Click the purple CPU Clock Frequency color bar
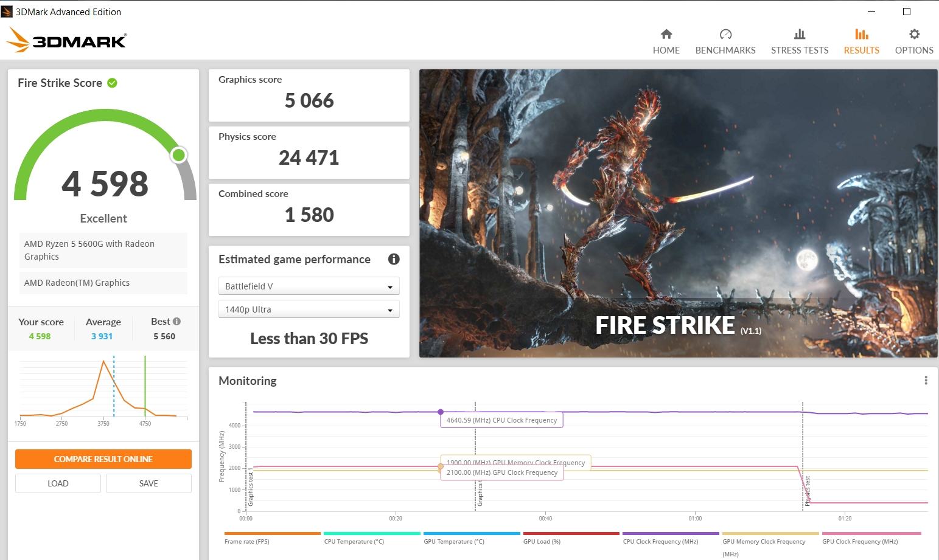 671,533
